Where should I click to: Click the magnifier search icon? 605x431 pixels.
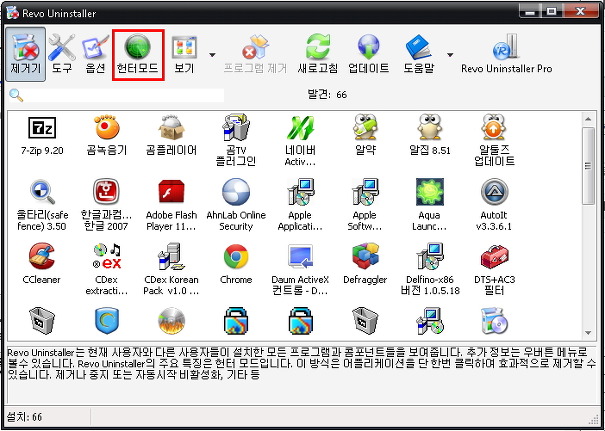click(x=16, y=95)
